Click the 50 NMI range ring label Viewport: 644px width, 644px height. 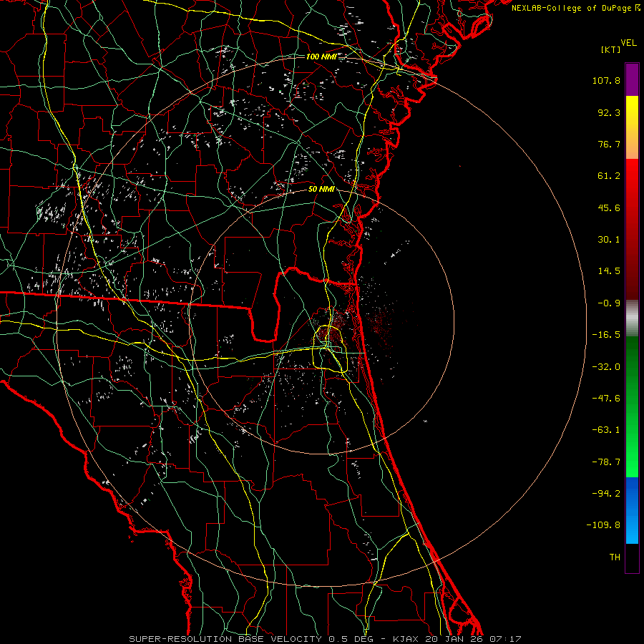click(x=321, y=190)
